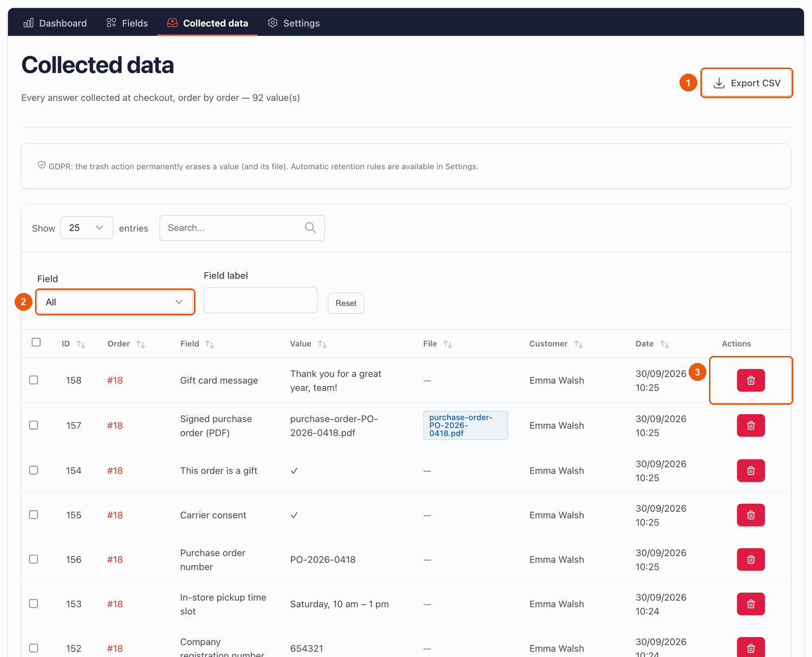Toggle the select-all header checkbox
The image size is (812, 657).
[x=36, y=342]
